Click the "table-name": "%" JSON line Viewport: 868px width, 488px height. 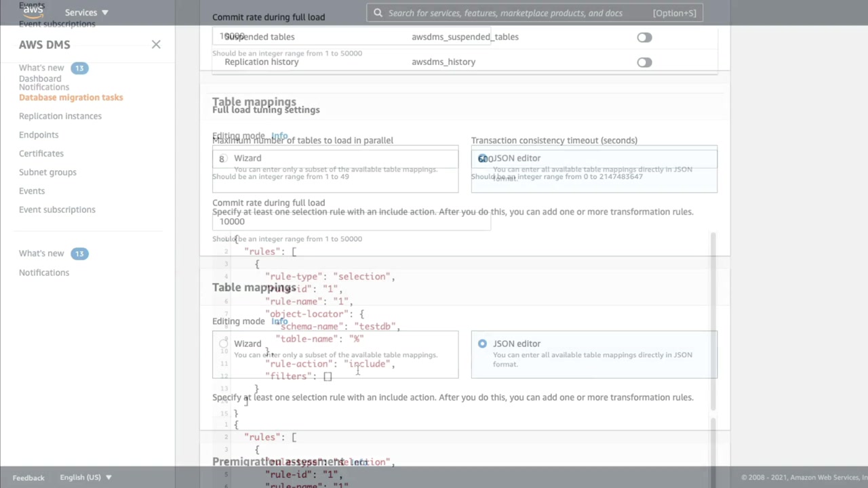point(319,339)
